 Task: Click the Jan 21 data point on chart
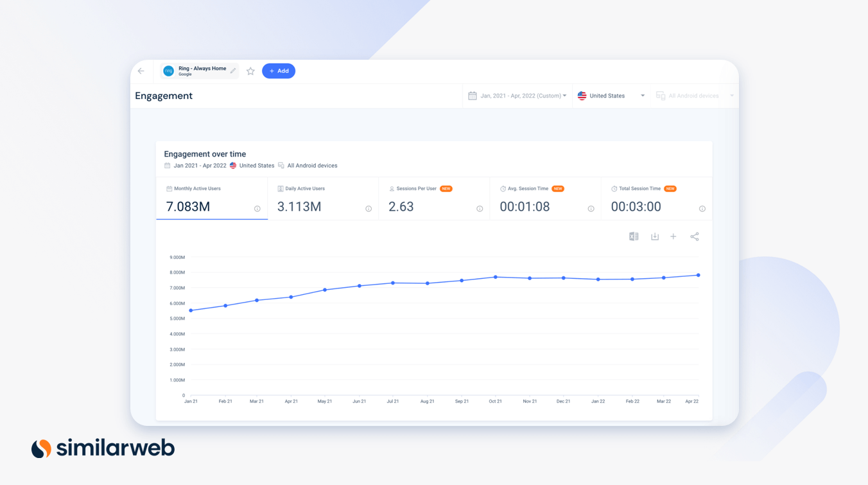click(x=191, y=311)
